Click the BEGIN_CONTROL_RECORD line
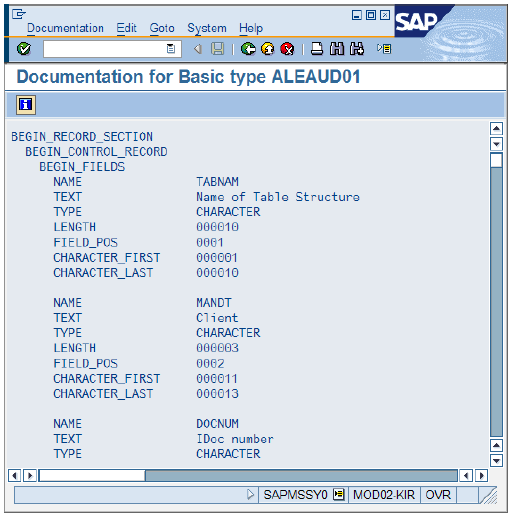 click(96, 152)
